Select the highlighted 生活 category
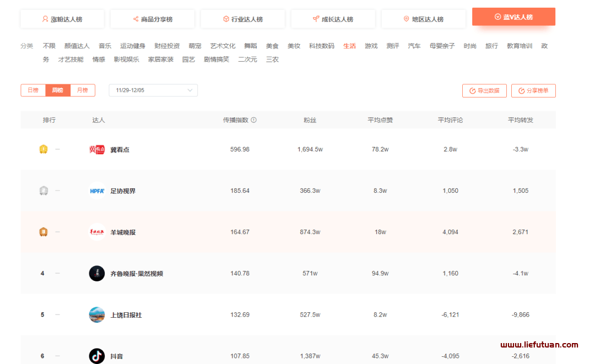The height and width of the screenshot is (364, 595). (349, 46)
